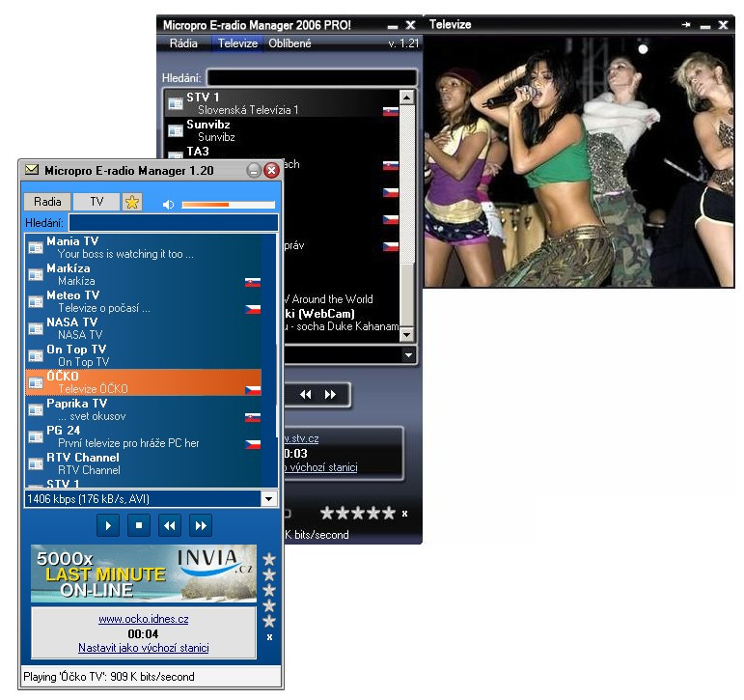Click the Czech flag on Meteo TV row
The width and height of the screenshot is (744, 700).
pyautogui.click(x=253, y=310)
